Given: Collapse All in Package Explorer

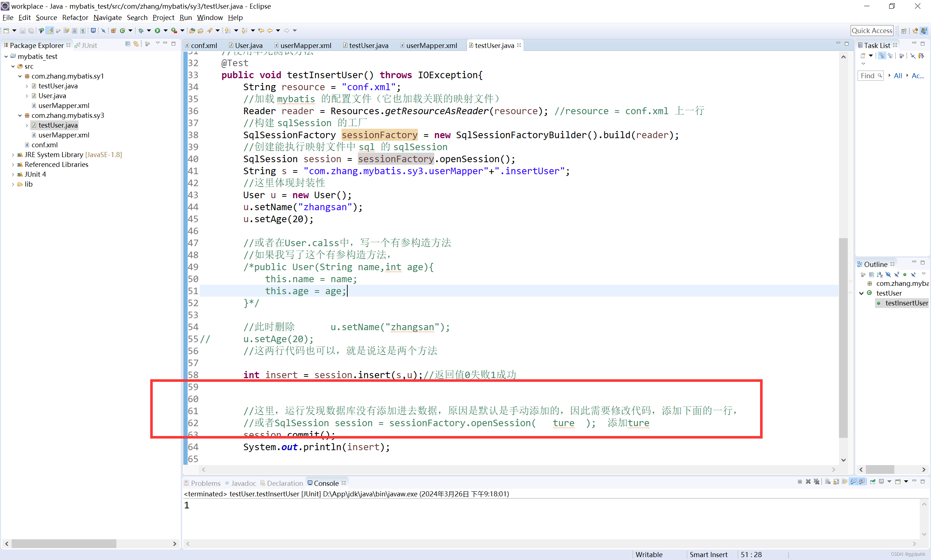Looking at the screenshot, I should pos(128,44).
